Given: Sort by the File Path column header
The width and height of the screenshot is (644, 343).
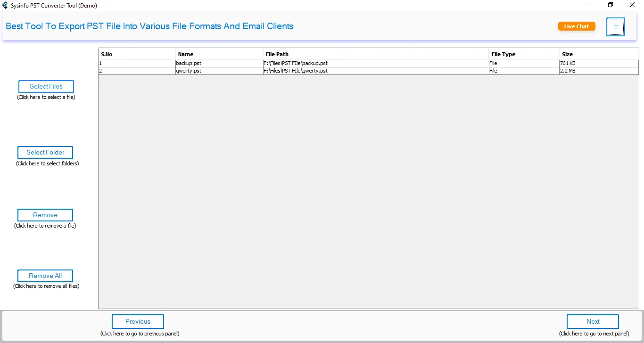Looking at the screenshot, I should [x=376, y=54].
